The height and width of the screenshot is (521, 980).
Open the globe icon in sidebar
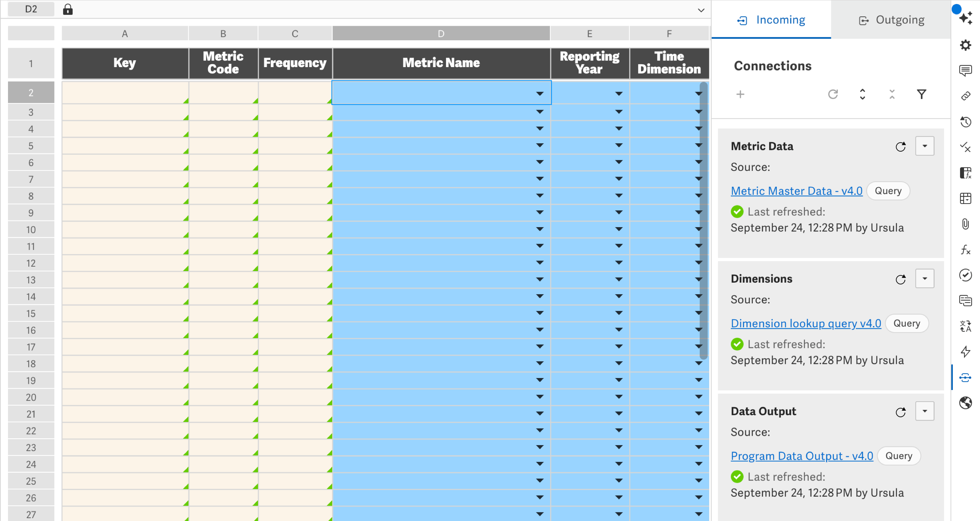[x=965, y=403]
